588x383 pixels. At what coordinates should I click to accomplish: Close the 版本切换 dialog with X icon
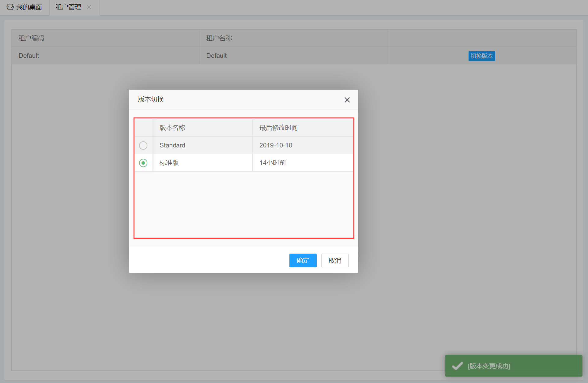pos(347,100)
